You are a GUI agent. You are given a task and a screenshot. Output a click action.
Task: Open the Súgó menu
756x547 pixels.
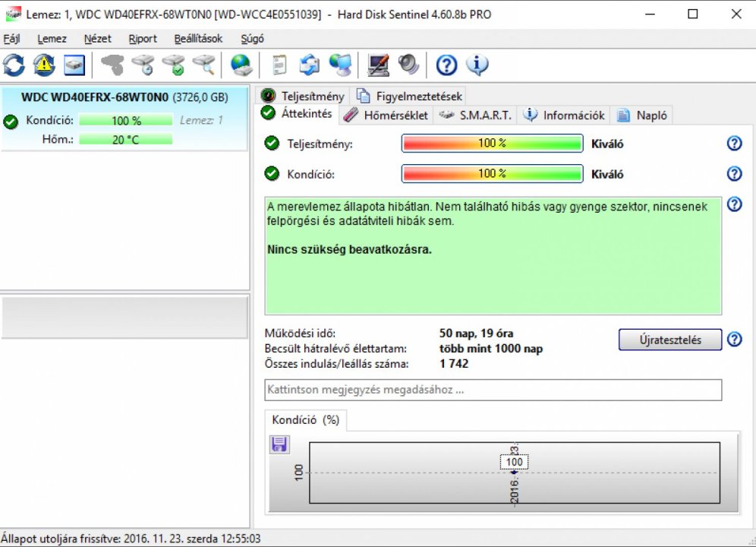pos(252,39)
